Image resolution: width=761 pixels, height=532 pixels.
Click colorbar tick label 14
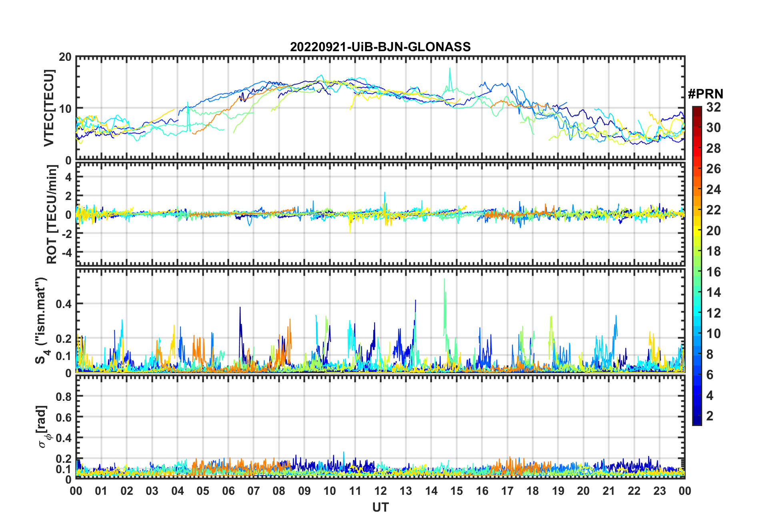[x=713, y=292]
